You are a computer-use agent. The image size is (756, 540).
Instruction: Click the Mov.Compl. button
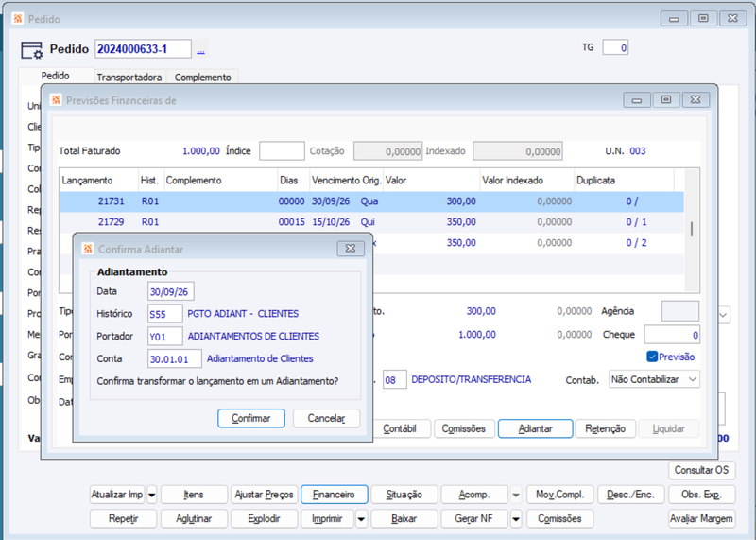pyautogui.click(x=560, y=495)
